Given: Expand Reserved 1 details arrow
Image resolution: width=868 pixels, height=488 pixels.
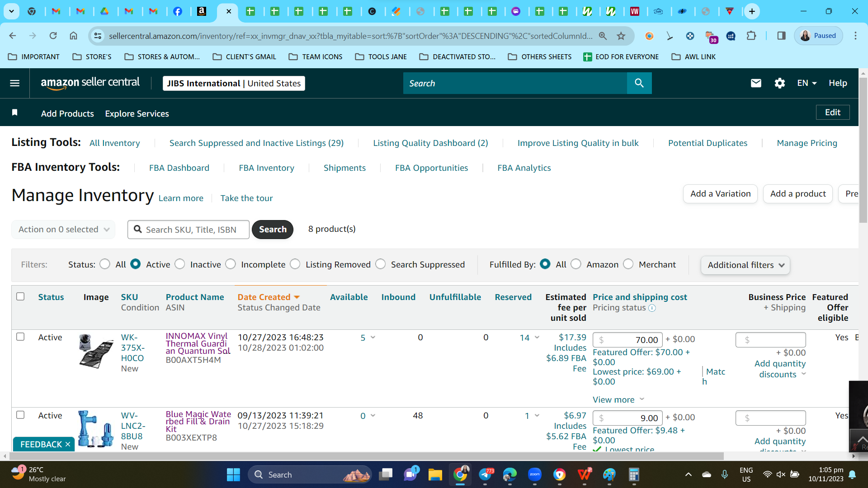Looking at the screenshot, I should click(x=537, y=416).
